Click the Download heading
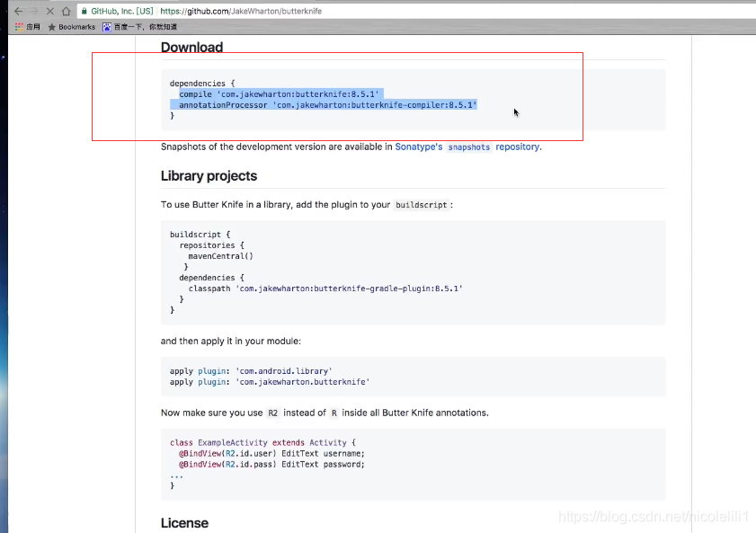 click(x=191, y=48)
